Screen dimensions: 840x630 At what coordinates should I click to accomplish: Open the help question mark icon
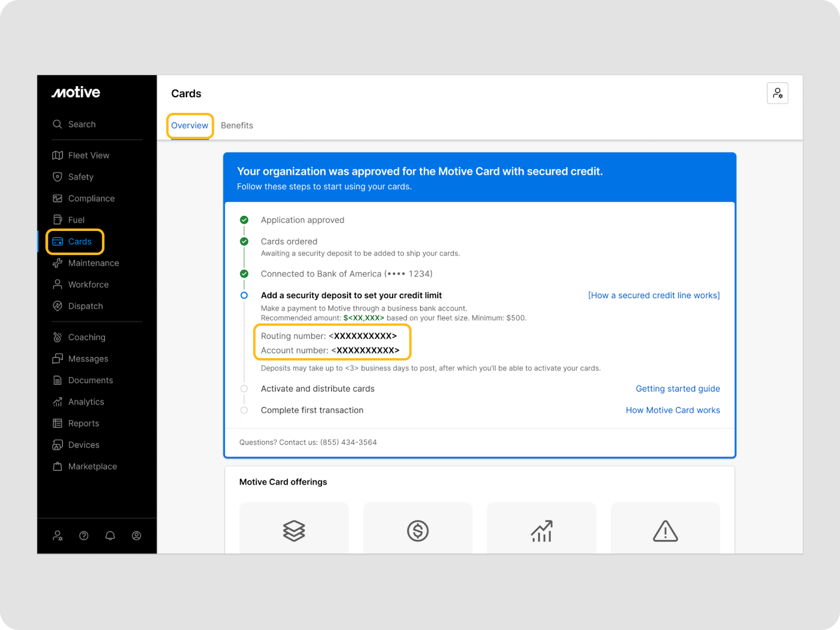(83, 535)
